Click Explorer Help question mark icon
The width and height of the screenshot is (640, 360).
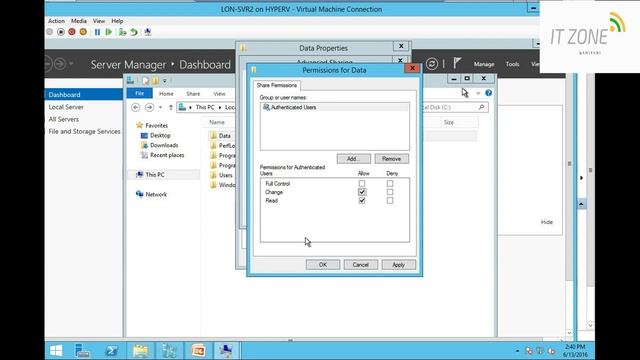[489, 93]
